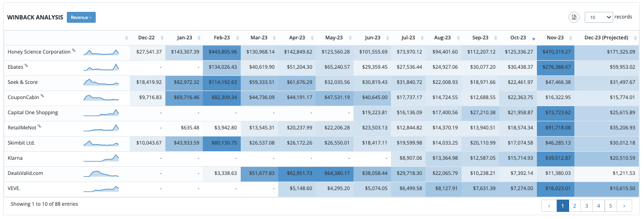The height and width of the screenshot is (219, 644).
Task: Click link icon beside Honey Science Corporation
Action: click(x=74, y=50)
